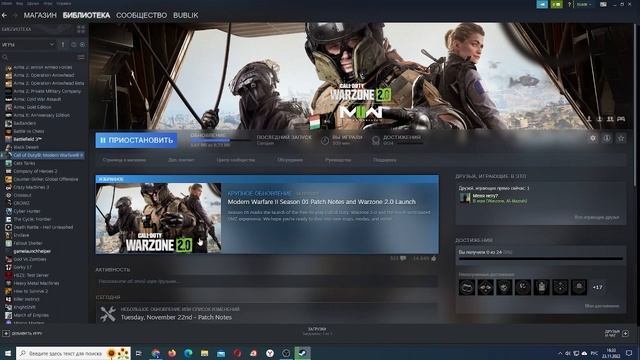The image size is (640, 360).
Task: Expand the ИГРЫ category dropdown
Action: click(x=52, y=44)
